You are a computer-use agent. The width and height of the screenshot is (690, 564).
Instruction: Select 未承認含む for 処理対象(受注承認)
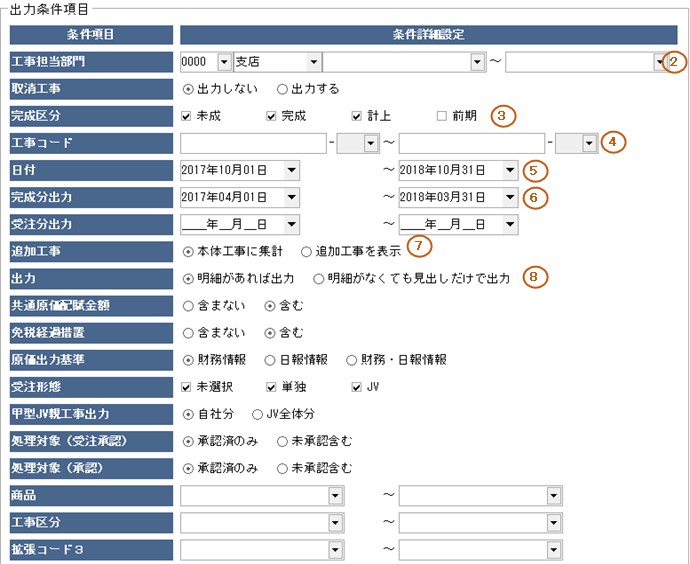283,440
